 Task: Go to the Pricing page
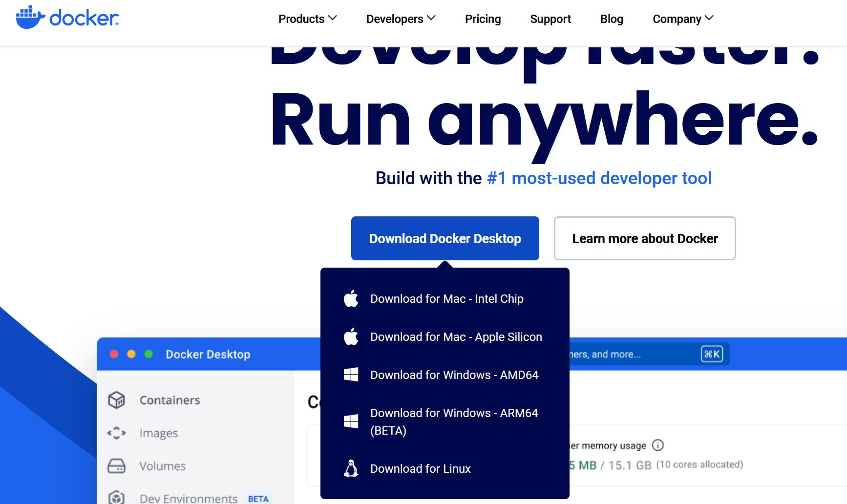483,19
